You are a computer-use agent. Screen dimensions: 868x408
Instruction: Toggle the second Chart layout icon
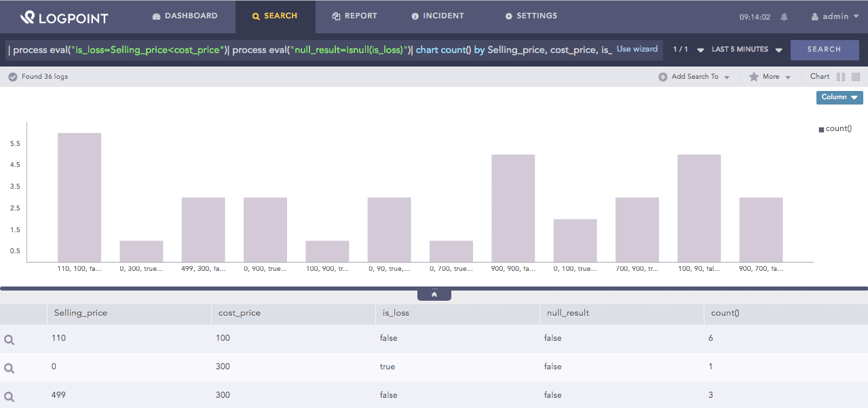click(x=856, y=77)
